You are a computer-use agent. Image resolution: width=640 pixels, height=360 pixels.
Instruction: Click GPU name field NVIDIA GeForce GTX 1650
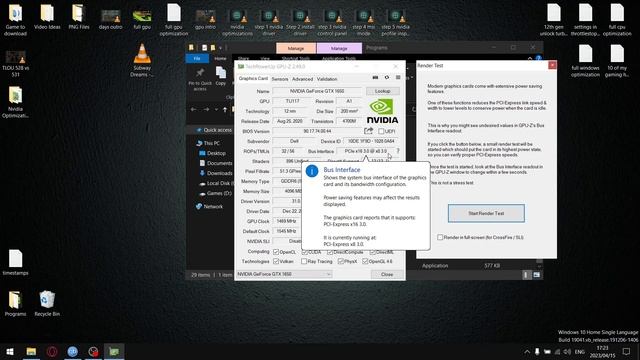pos(317,91)
